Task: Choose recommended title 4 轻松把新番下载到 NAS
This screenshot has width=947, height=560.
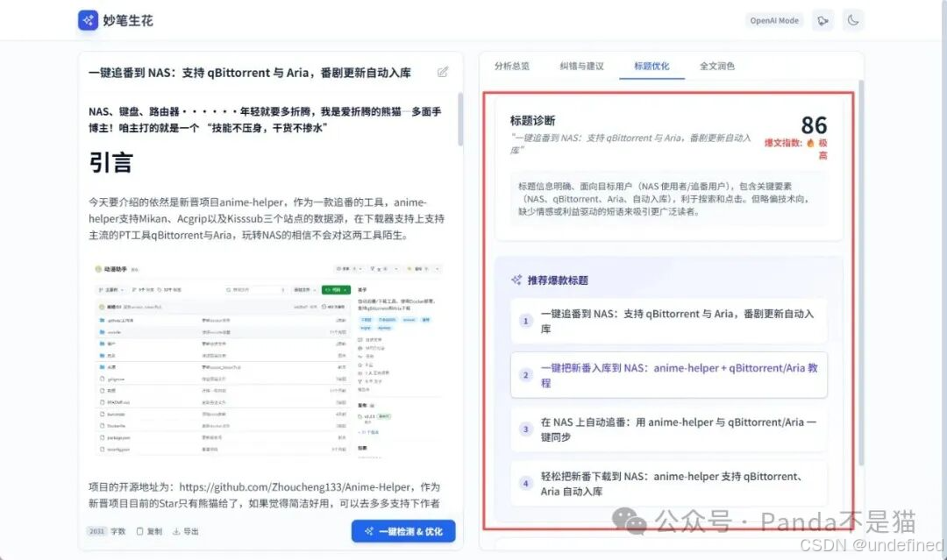Action: click(x=668, y=484)
